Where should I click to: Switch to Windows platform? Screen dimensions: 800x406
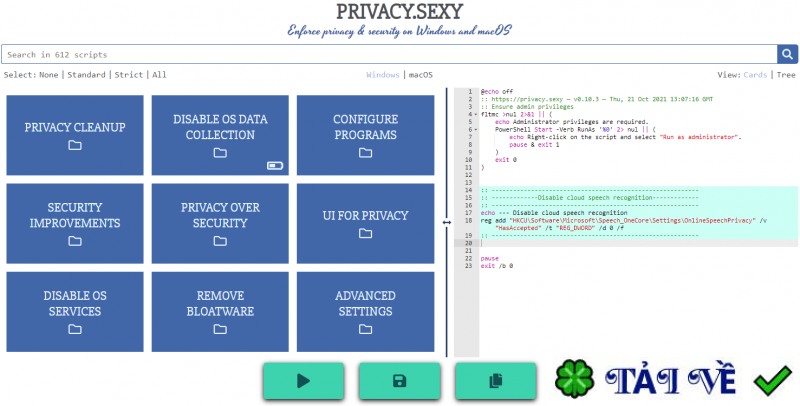coord(383,75)
